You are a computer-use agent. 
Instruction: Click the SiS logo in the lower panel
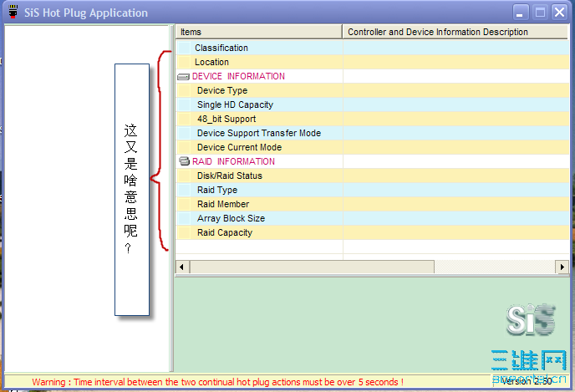(531, 319)
